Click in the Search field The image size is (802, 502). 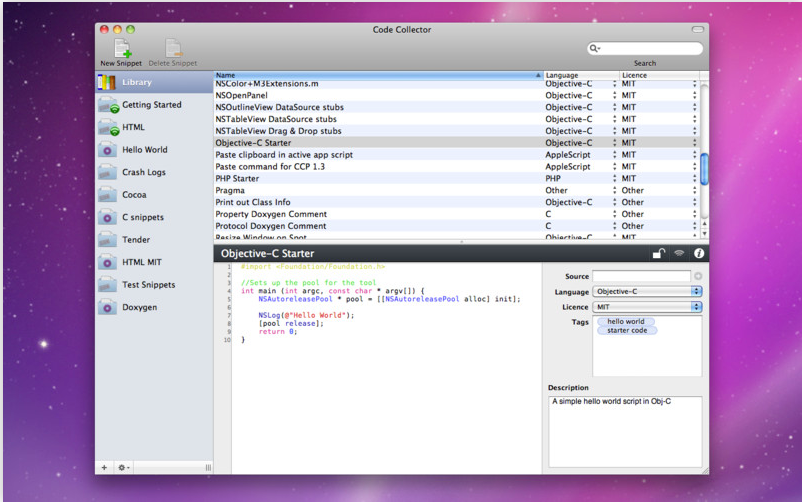(x=645, y=48)
